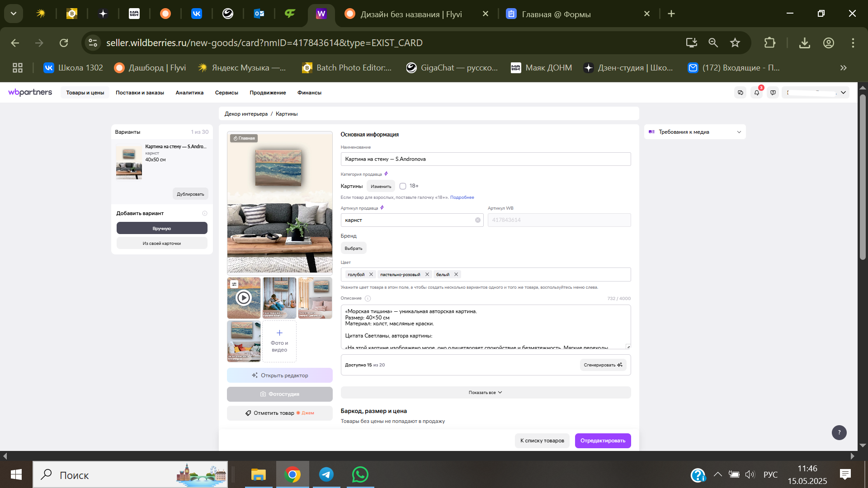Open the description info icon

(368, 298)
